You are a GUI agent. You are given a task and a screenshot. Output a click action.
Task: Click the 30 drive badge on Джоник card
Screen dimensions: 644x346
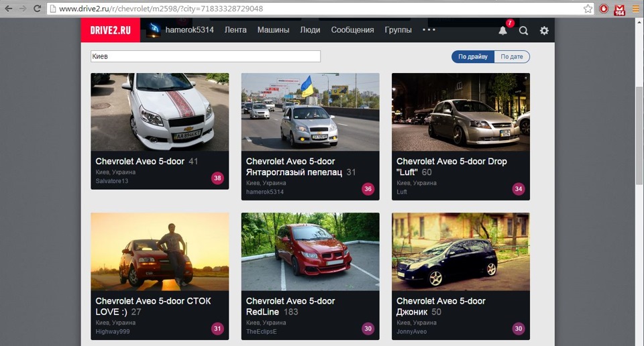(x=519, y=329)
